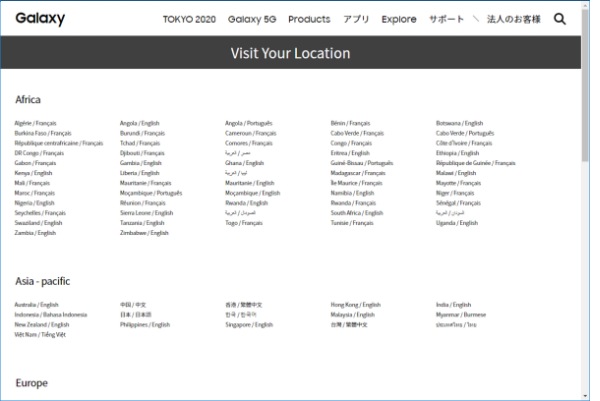Open Kenya / English site

click(33, 173)
